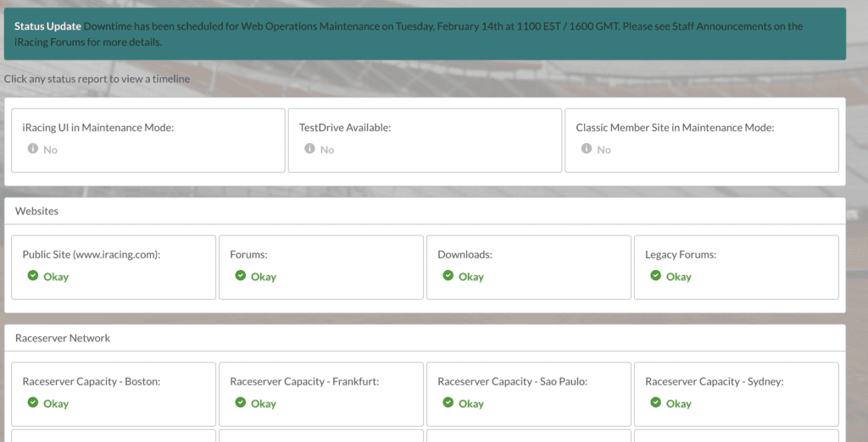
Task: View Raceserver Capacity - Sydney timeline
Action: [737, 395]
